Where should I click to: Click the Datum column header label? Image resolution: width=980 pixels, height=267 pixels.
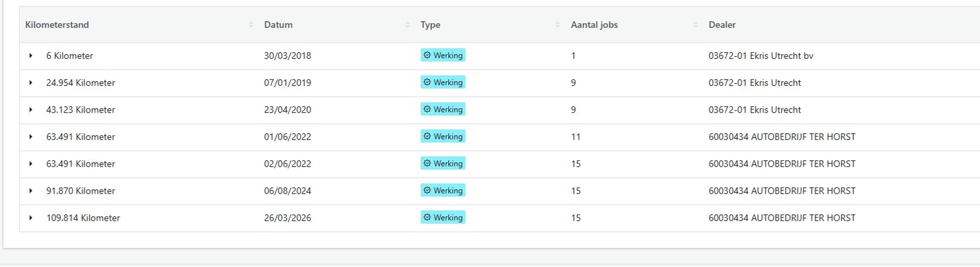(278, 25)
